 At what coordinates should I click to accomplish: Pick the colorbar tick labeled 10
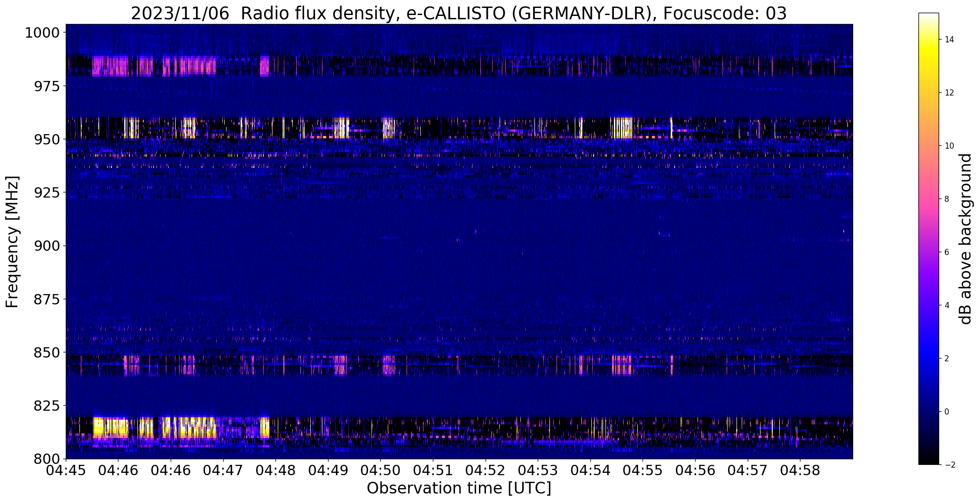[x=949, y=146]
